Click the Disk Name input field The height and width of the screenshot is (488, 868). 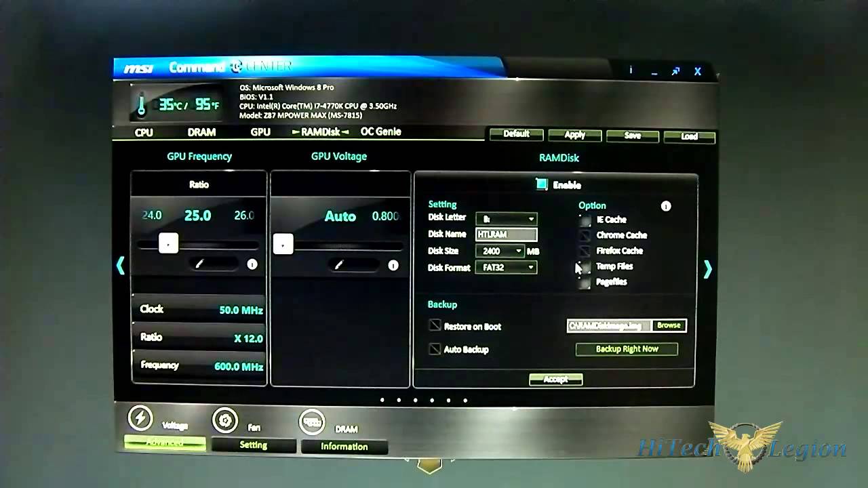[506, 235]
